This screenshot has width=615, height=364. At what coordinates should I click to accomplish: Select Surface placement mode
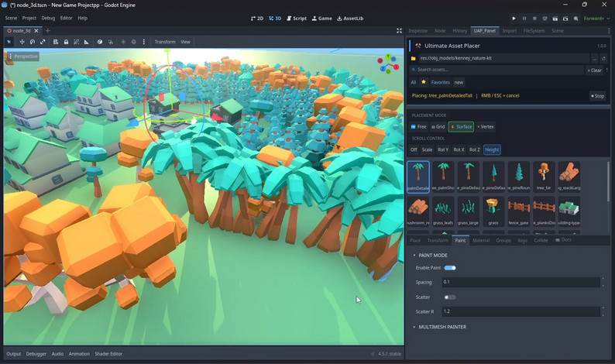461,127
